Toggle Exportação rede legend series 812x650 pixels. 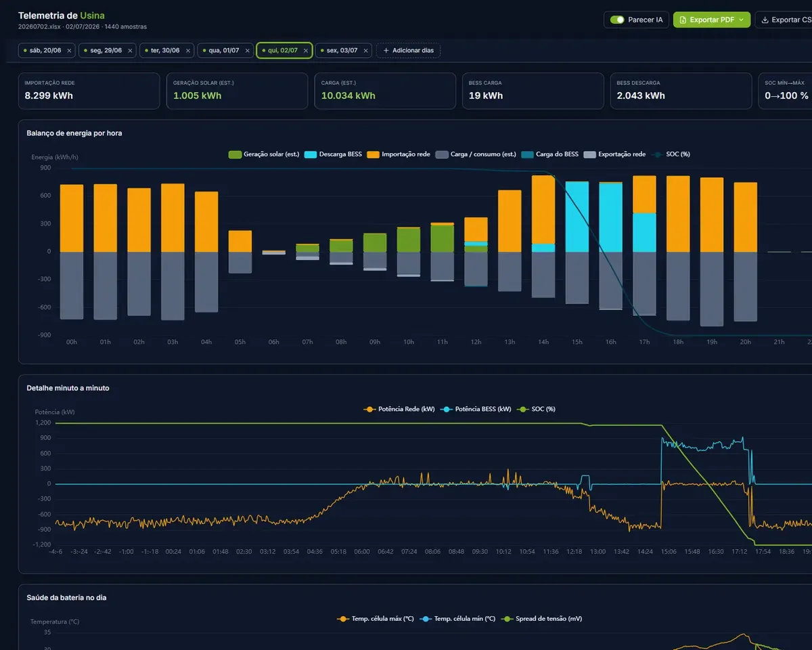point(614,154)
